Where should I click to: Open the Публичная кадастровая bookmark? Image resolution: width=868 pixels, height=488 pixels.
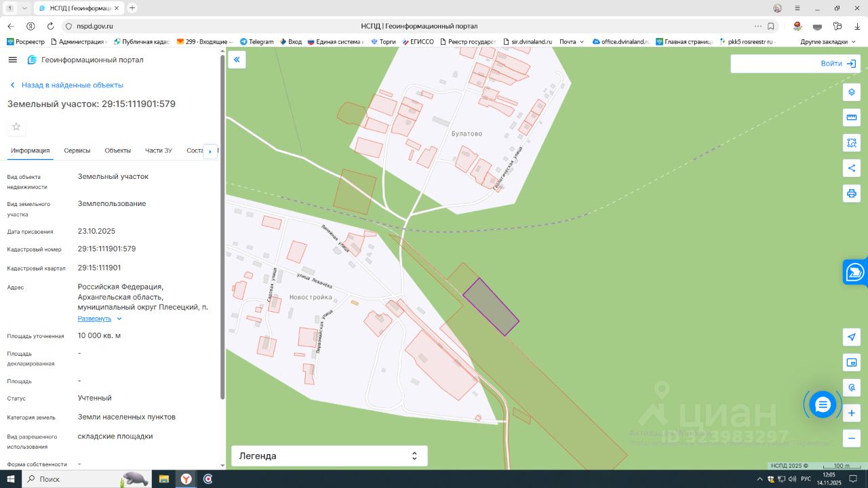[141, 42]
